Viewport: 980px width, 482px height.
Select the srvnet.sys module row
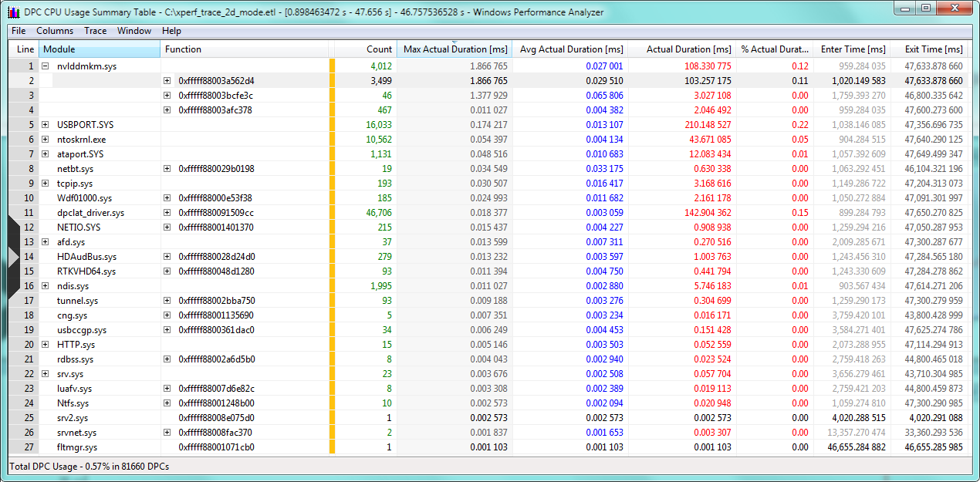click(x=489, y=433)
